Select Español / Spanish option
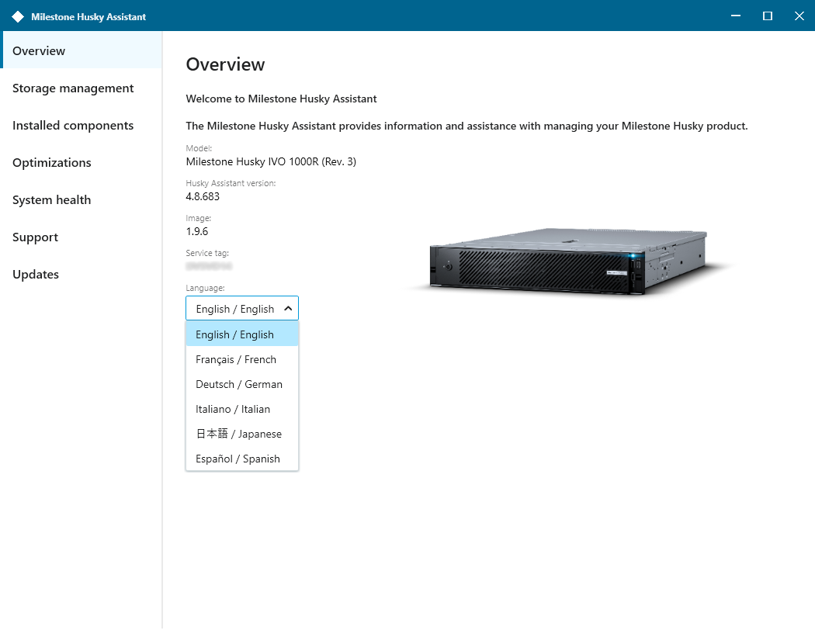This screenshot has height=644, width=815. 242,459
